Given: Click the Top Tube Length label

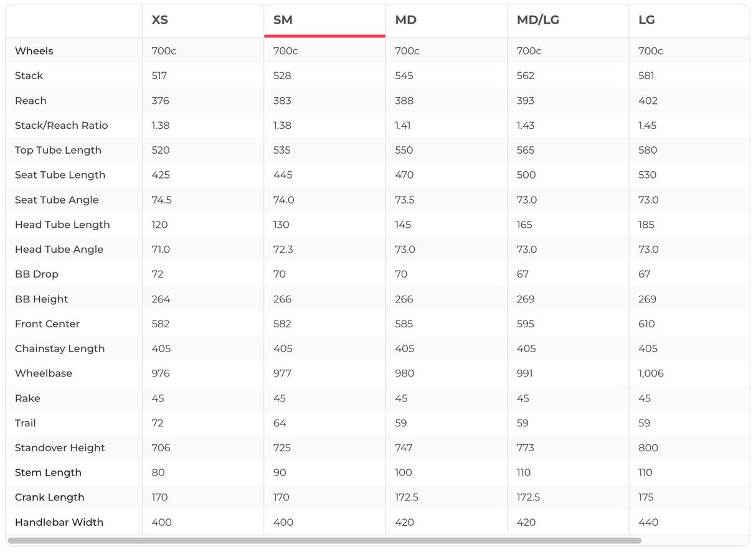Looking at the screenshot, I should [x=58, y=151].
